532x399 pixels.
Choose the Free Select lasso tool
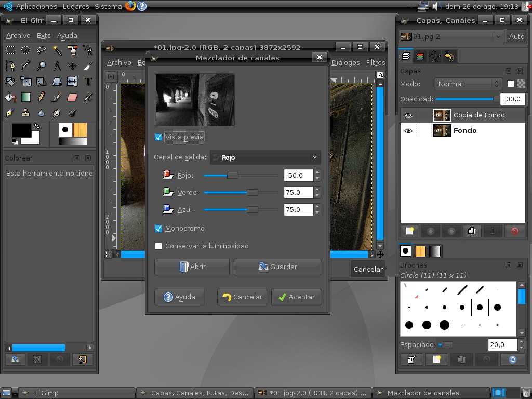point(42,50)
